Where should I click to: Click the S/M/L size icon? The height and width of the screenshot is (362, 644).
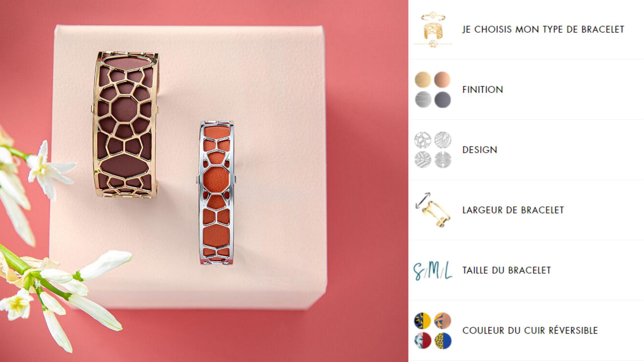coord(433,270)
